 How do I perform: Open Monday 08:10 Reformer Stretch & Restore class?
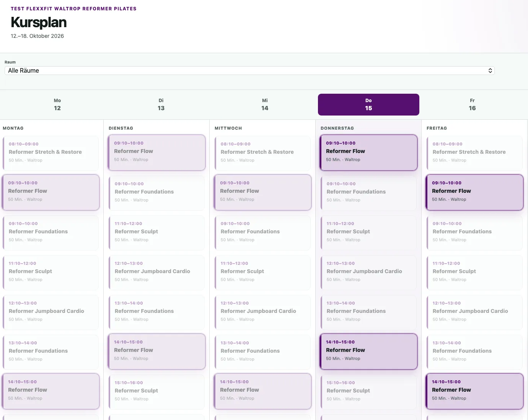tap(51, 153)
